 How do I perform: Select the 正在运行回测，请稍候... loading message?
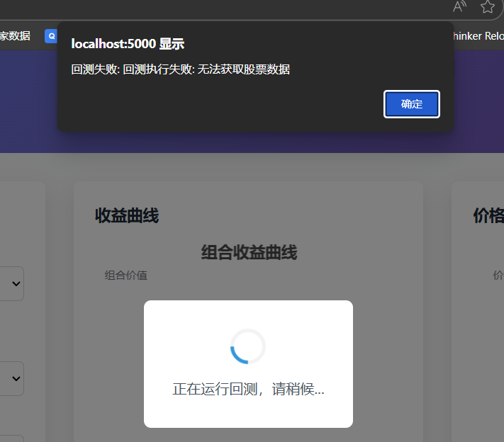249,390
